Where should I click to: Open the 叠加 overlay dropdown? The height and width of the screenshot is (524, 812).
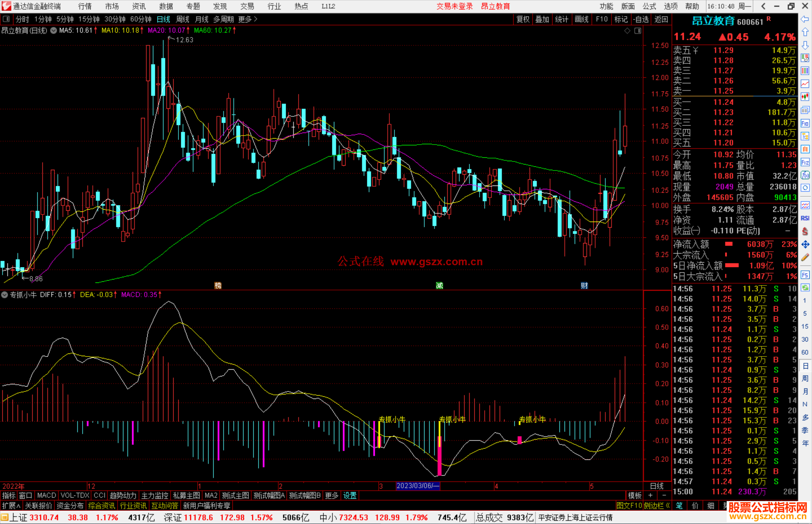point(542,19)
